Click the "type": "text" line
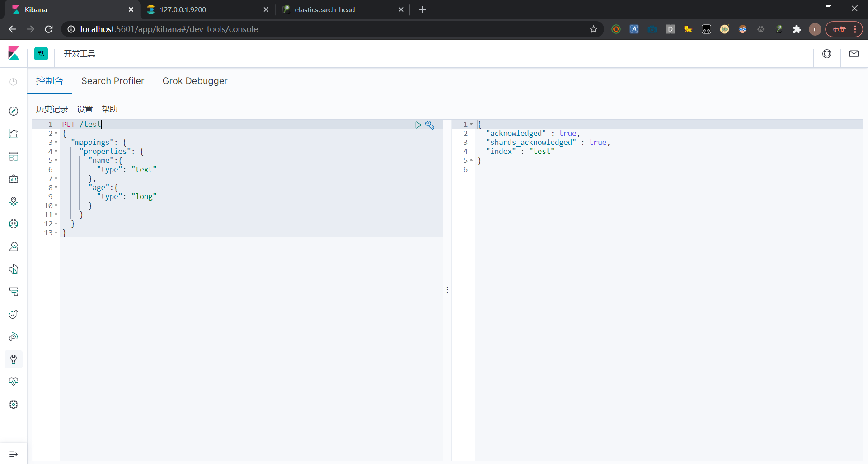This screenshot has height=464, width=868. click(x=127, y=170)
